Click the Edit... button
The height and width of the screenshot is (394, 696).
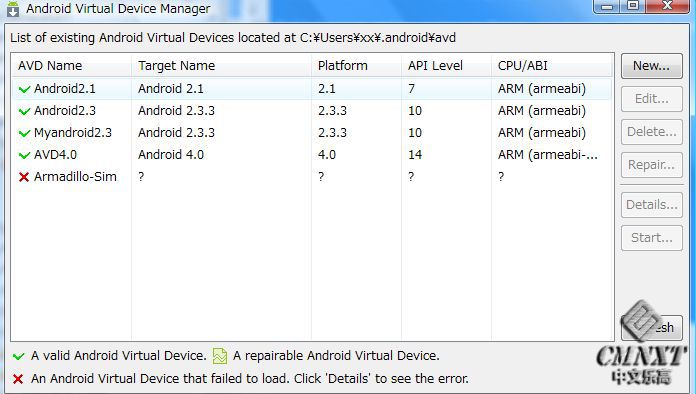point(651,98)
